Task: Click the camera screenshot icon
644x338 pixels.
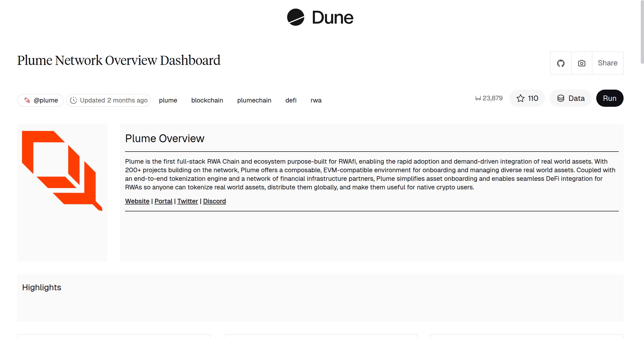Action: click(x=581, y=63)
